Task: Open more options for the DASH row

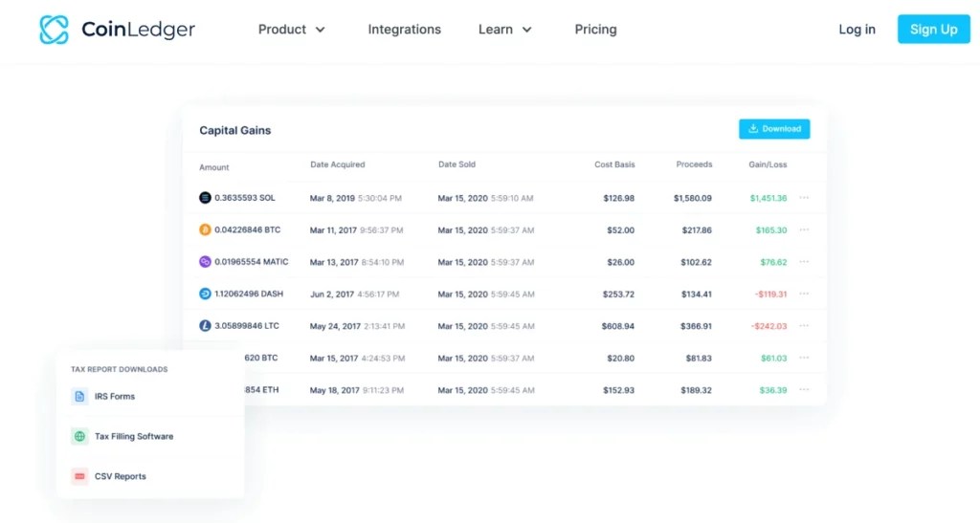Action: pos(804,294)
